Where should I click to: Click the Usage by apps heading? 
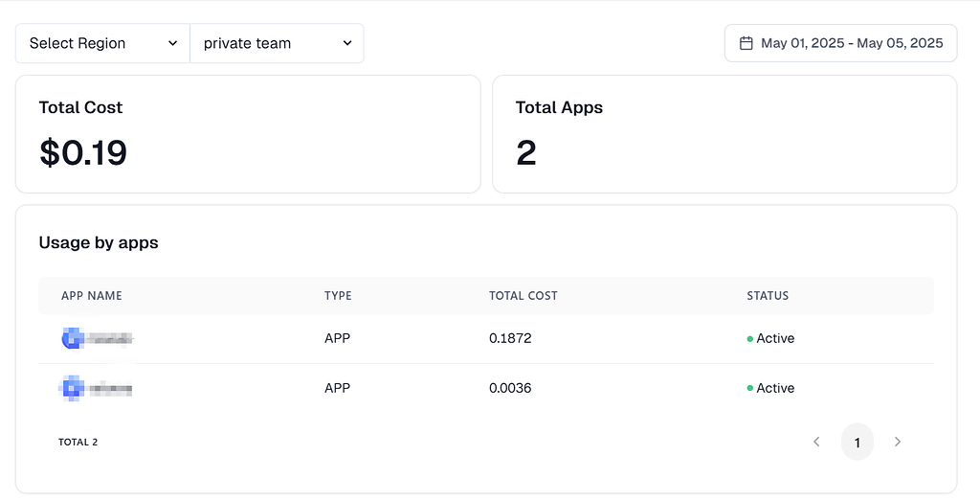point(99,242)
